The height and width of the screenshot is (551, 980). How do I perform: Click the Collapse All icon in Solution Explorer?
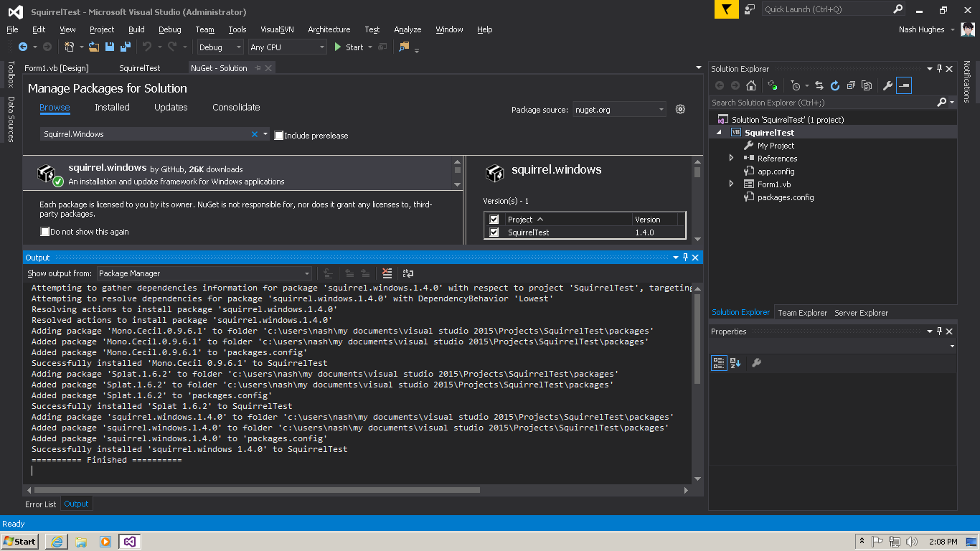click(x=851, y=85)
